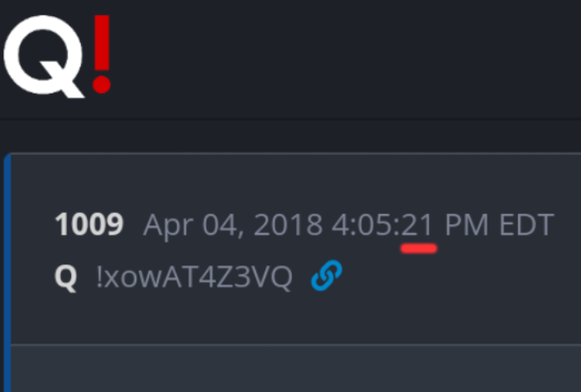Click empty header space right of logo
This screenshot has width=581, height=392.
pyautogui.click(x=345, y=57)
